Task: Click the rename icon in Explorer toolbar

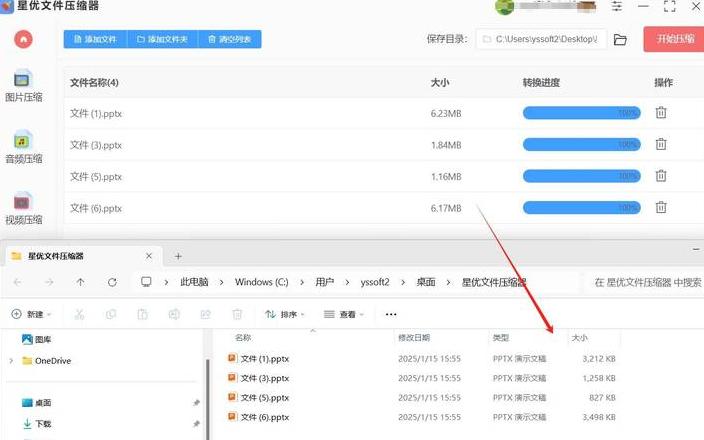Action: (174, 314)
